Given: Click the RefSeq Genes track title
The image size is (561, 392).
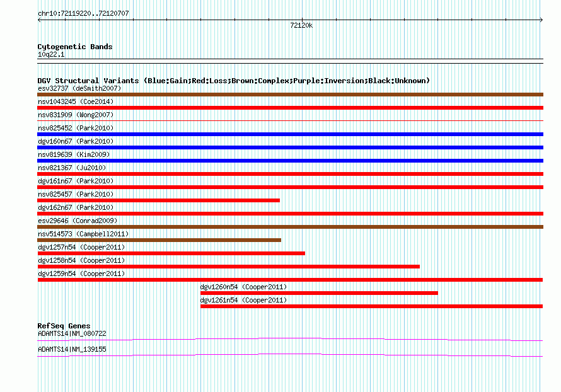Looking at the screenshot, I should coord(64,326).
